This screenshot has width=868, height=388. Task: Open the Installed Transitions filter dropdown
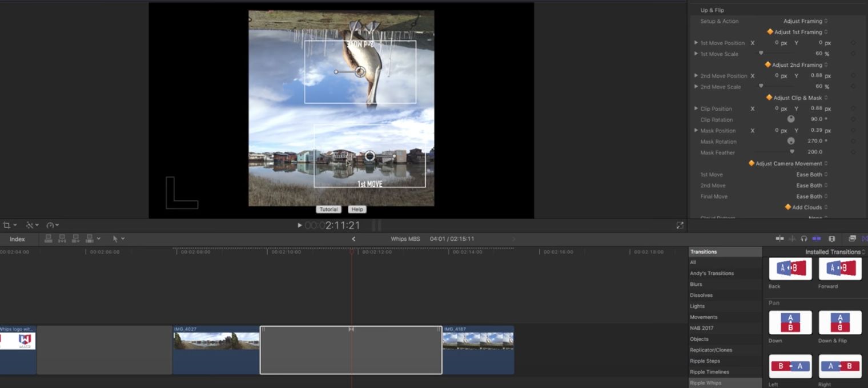835,252
